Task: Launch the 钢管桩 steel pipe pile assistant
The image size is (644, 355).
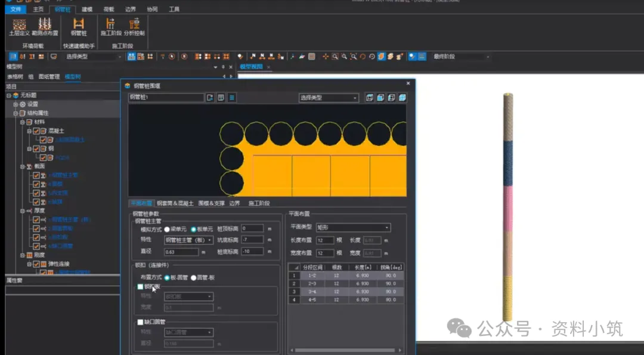Action: click(x=79, y=27)
